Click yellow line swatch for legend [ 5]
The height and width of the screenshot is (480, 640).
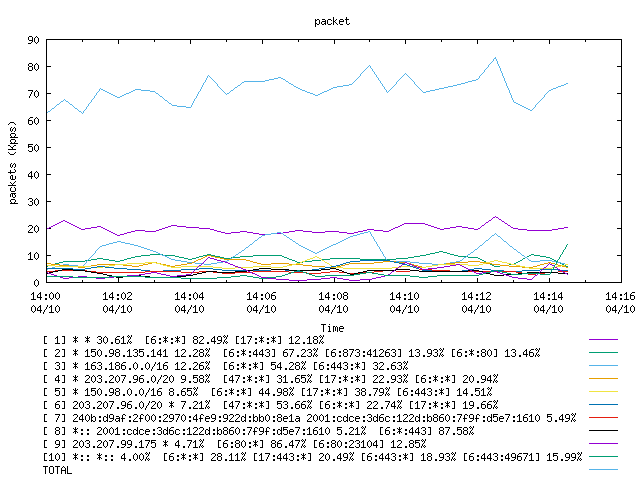pos(603,391)
